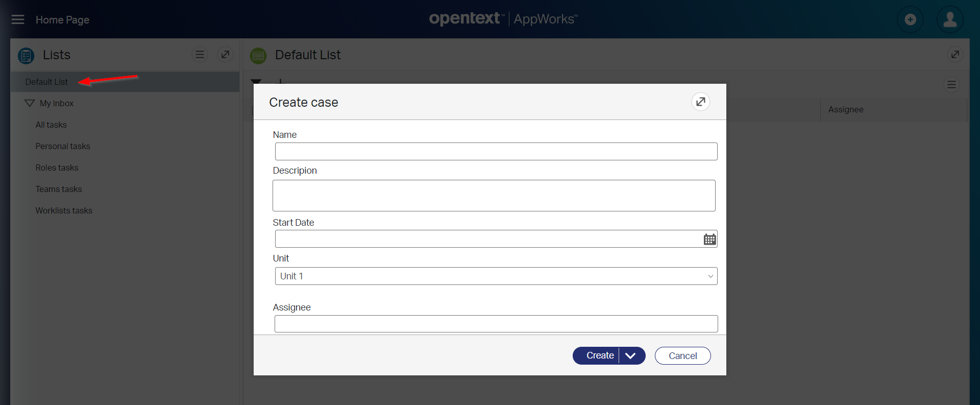Expand the Lists panel with arrow icon

[x=225, y=54]
